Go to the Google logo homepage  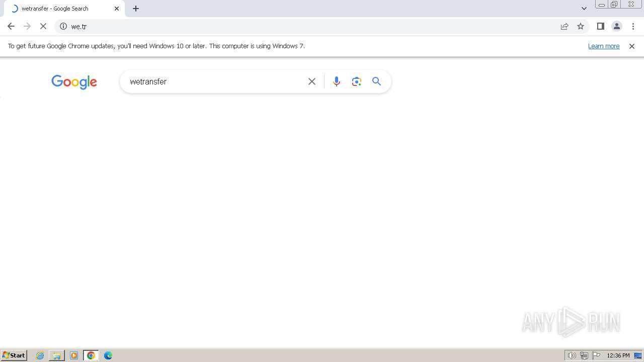[x=74, y=82]
